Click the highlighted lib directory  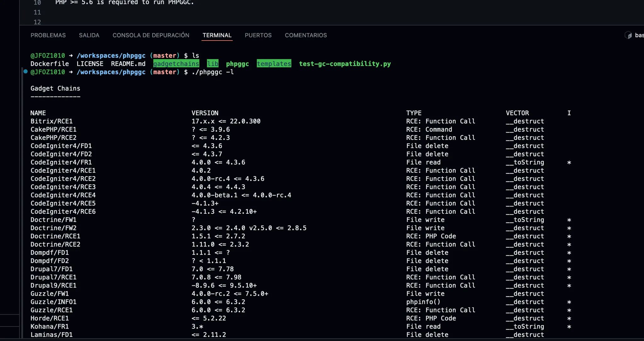(x=213, y=64)
